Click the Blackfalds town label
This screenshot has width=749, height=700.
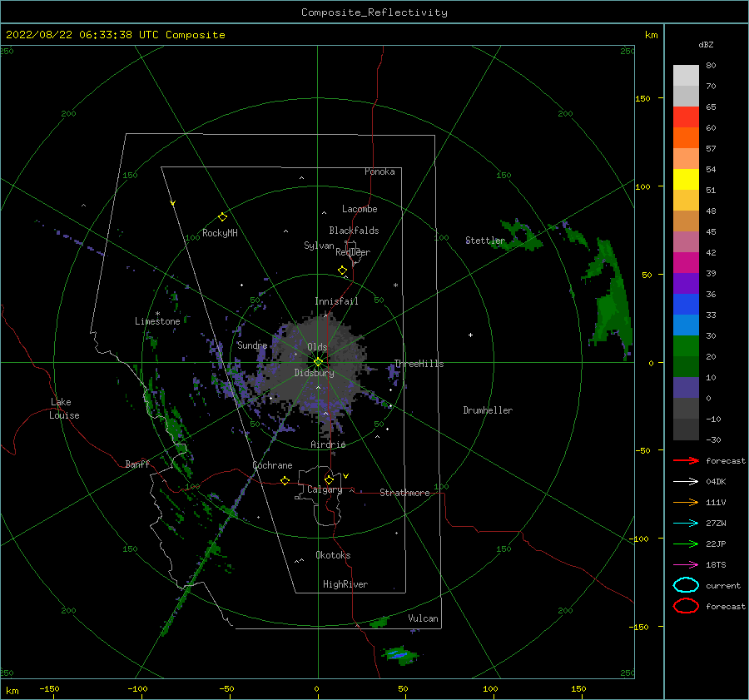point(354,231)
